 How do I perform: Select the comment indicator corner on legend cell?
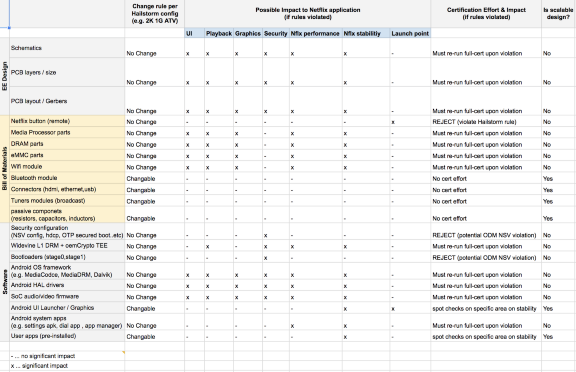[123, 353]
